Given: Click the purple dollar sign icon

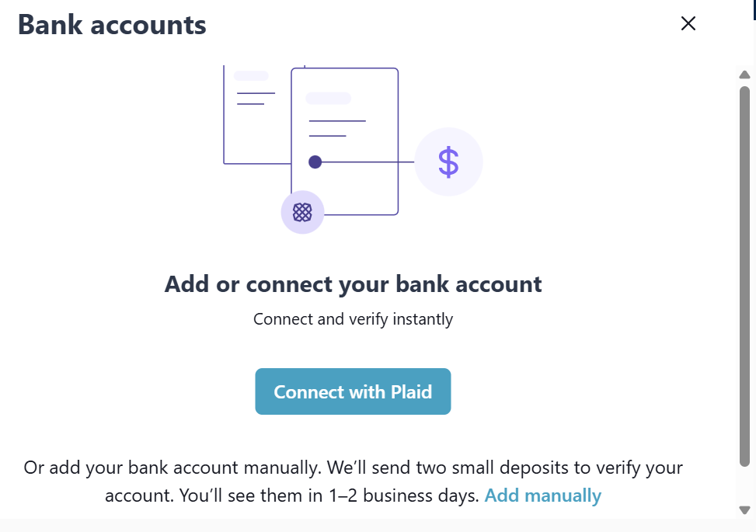Looking at the screenshot, I should coord(448,162).
